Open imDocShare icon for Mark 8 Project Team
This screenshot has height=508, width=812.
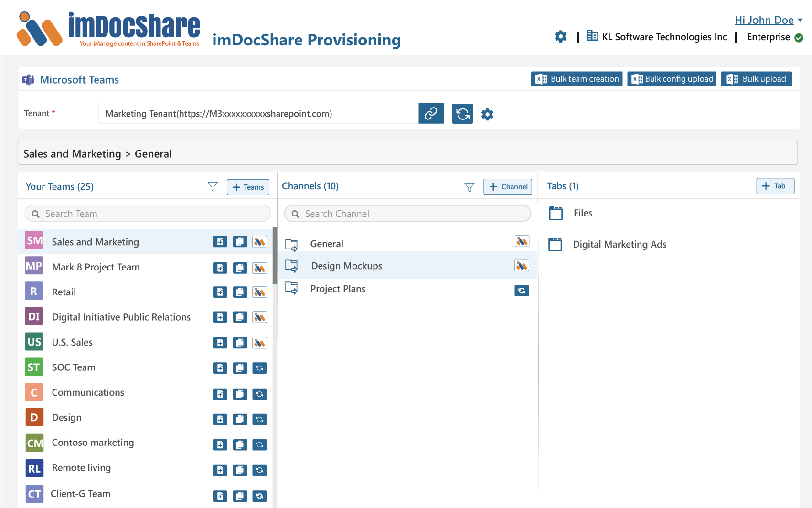click(x=259, y=268)
